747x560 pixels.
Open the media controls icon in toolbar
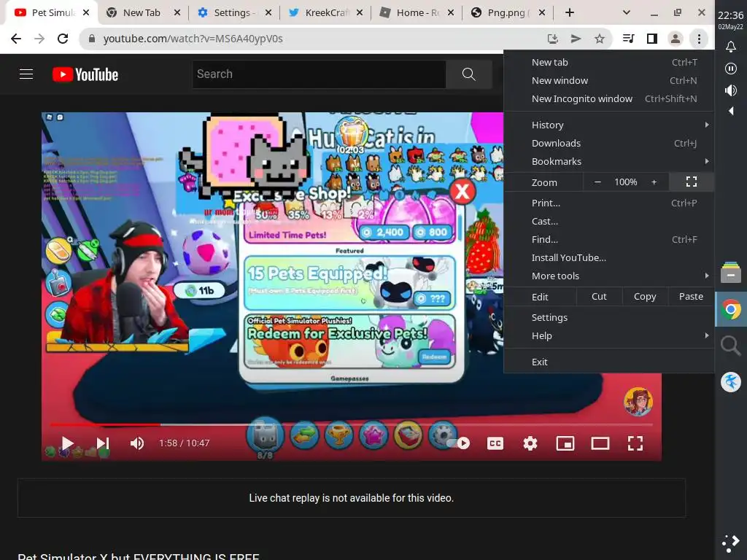tap(628, 39)
